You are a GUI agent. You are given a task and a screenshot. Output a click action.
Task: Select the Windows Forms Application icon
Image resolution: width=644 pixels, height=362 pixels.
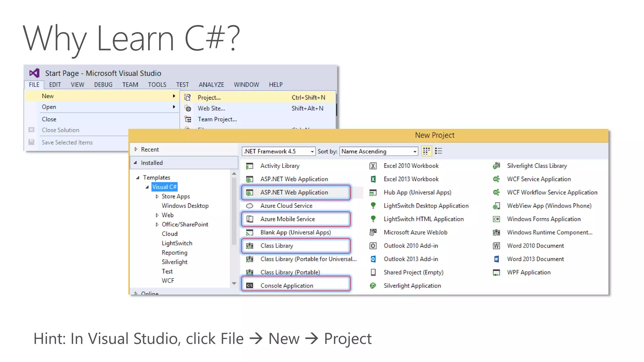coord(496,219)
